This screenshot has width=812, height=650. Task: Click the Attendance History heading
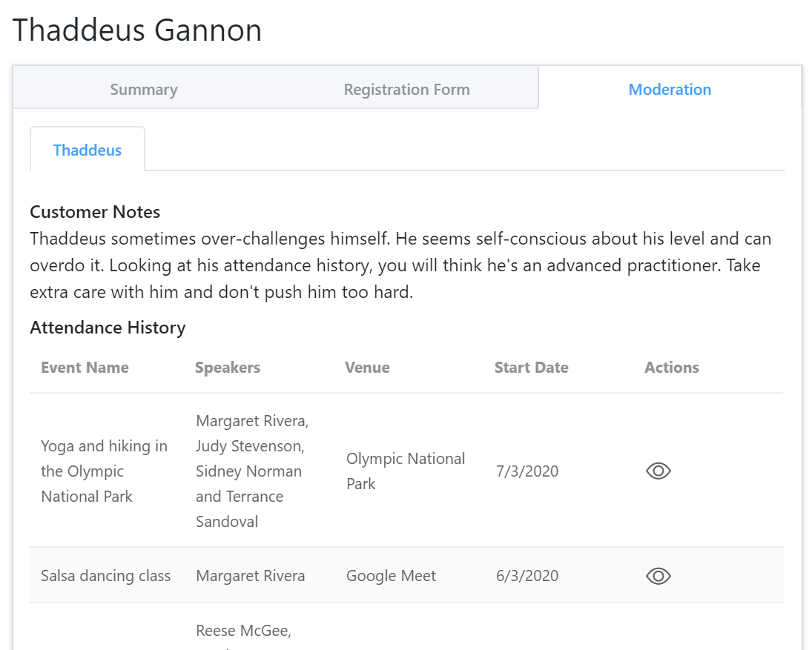[108, 328]
